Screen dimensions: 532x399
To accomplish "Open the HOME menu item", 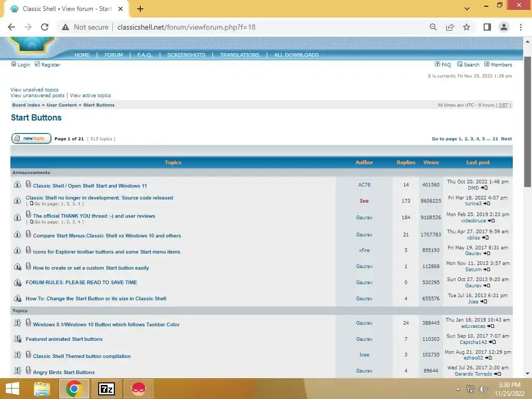I will (82, 55).
